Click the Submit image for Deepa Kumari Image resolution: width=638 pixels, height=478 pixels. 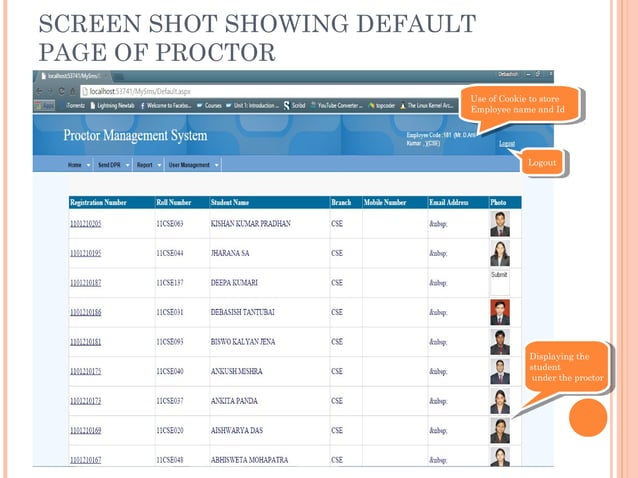point(500,275)
